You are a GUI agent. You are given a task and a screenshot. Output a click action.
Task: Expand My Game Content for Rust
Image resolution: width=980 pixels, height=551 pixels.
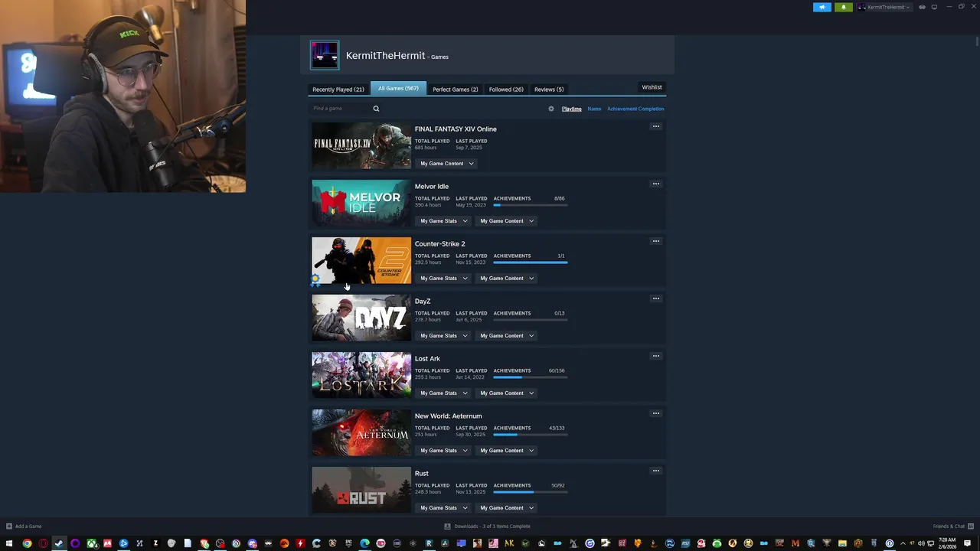click(x=507, y=508)
